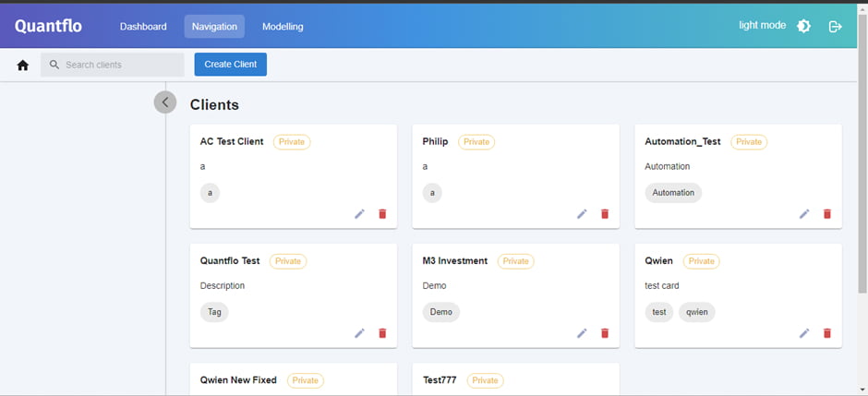Screen dimensions: 868x396
Task: Select the Tag chip on Quantflo Test
Action: pos(214,312)
